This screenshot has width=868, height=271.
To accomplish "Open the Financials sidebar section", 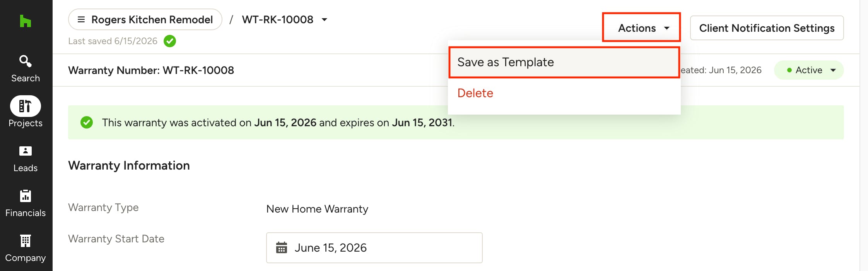I will [26, 204].
